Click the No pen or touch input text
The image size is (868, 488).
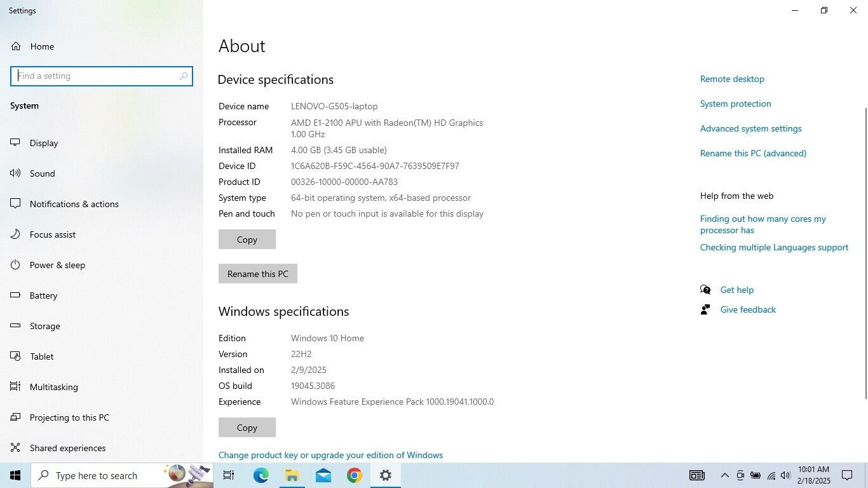coord(387,213)
